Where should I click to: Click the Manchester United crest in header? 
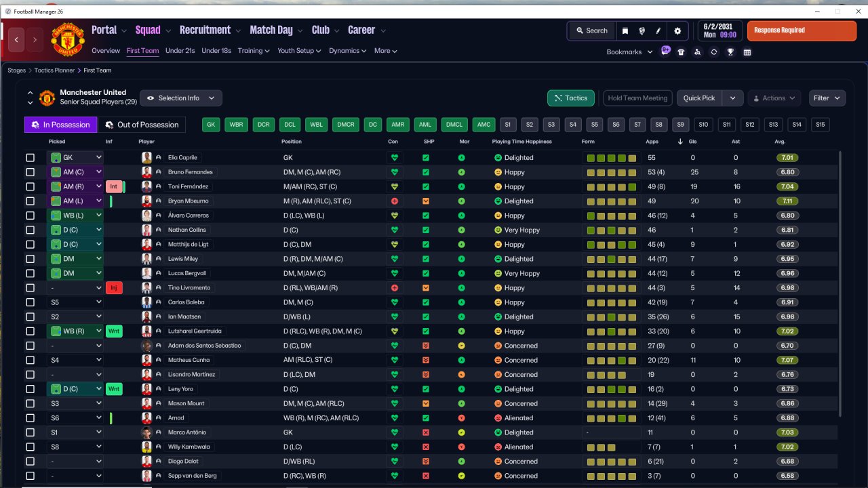[68, 40]
